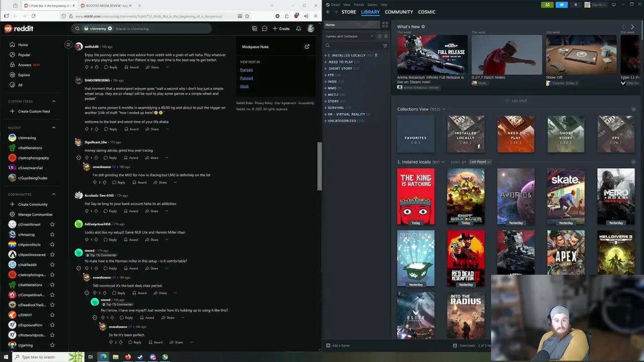Collapse the Custom Feeds section
Image resolution: width=644 pixels, height=362 pixels.
pyautogui.click(x=54, y=102)
